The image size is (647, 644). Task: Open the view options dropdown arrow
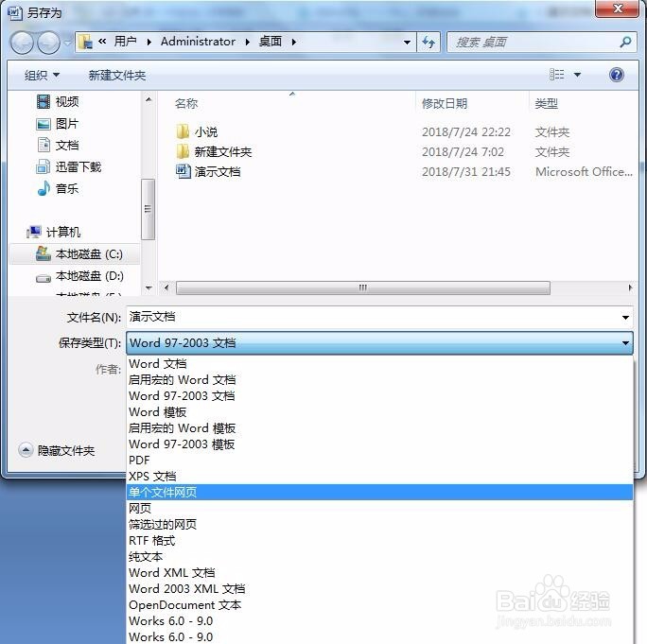pos(577,75)
